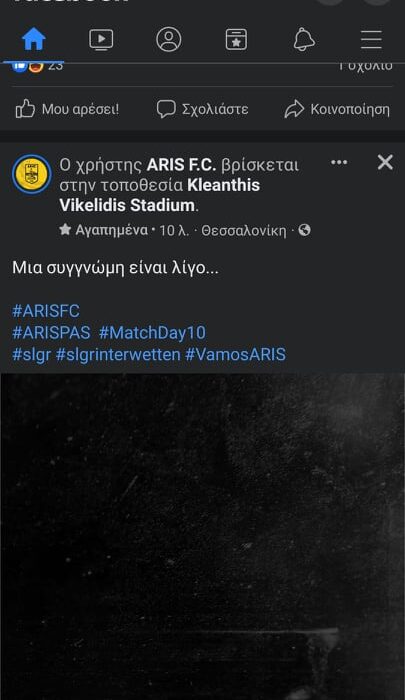Open the ARIS F.C. profile picture
The width and height of the screenshot is (405, 700).
32,174
